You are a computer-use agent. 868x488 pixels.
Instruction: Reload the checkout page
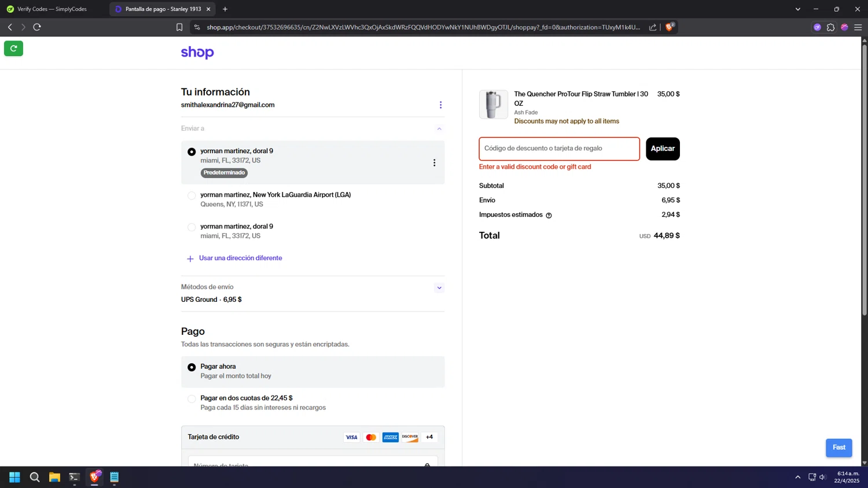point(37,27)
